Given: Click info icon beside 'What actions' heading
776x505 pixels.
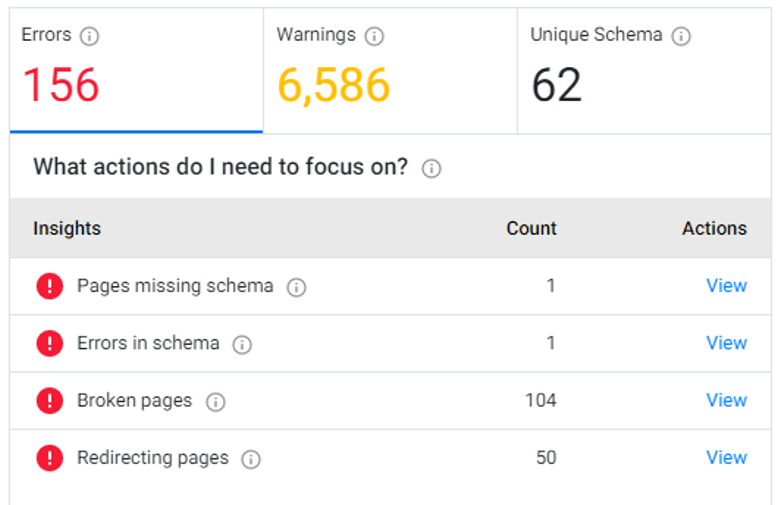Looking at the screenshot, I should point(431,168).
